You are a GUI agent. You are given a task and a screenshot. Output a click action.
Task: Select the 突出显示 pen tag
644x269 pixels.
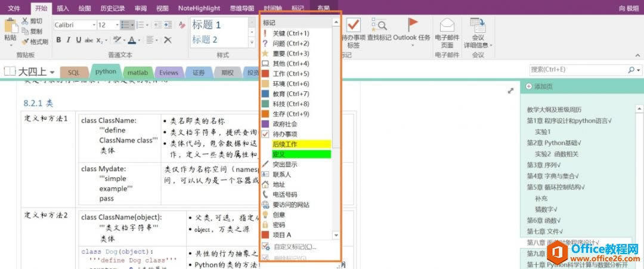coord(296,164)
